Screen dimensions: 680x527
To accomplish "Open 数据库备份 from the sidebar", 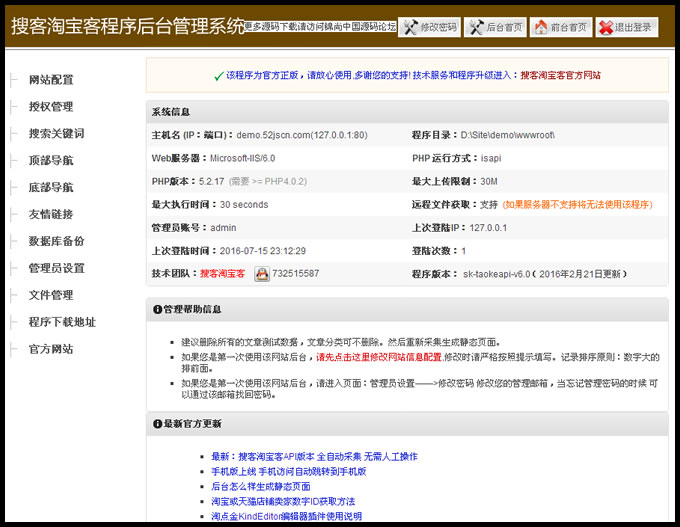I will coord(57,241).
